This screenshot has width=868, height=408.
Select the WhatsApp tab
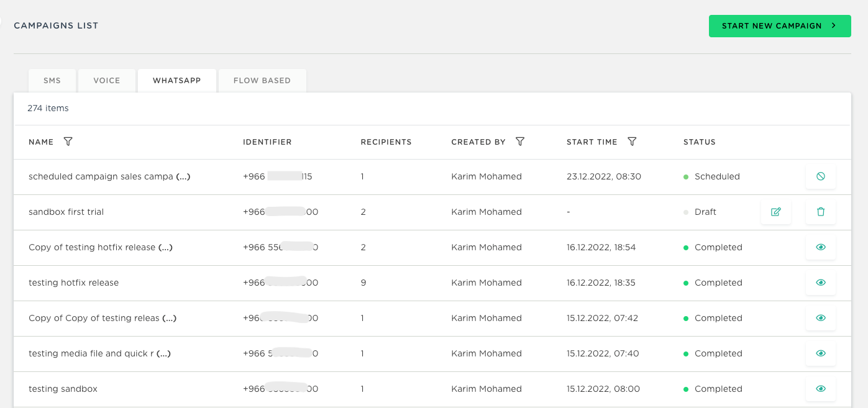pyautogui.click(x=177, y=81)
